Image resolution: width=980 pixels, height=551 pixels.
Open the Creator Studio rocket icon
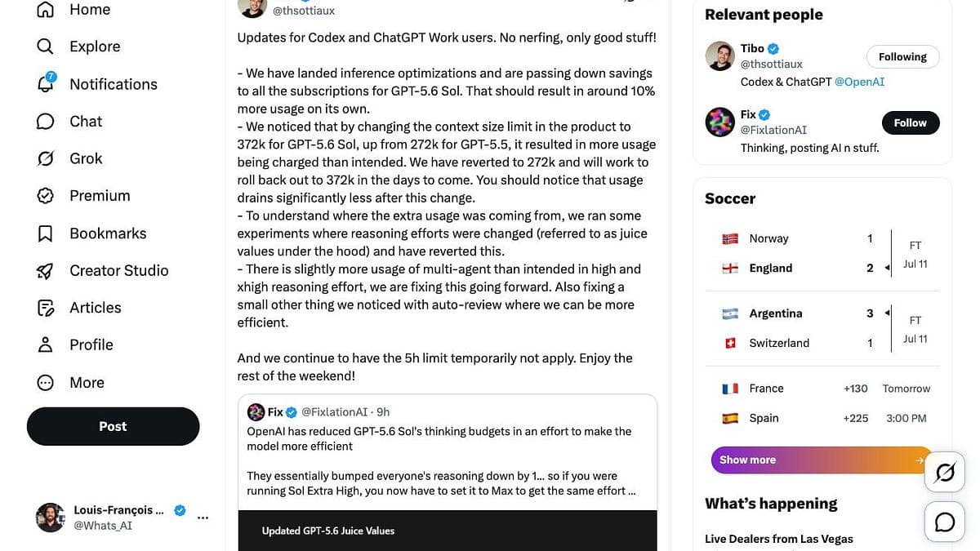(x=46, y=270)
